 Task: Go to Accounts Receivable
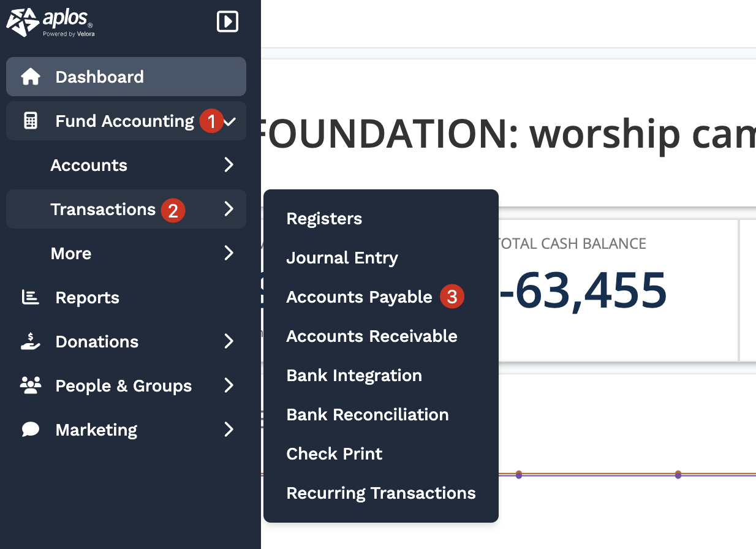coord(371,336)
